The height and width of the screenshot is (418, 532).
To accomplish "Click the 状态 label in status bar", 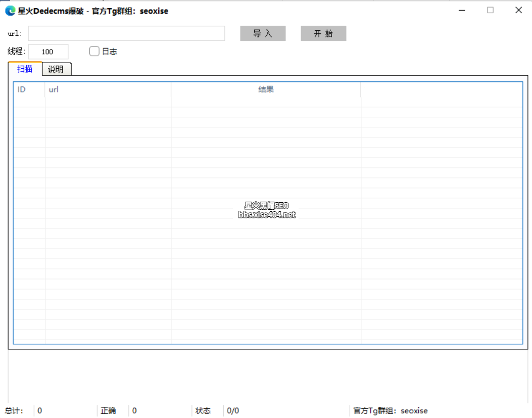I will (203, 410).
